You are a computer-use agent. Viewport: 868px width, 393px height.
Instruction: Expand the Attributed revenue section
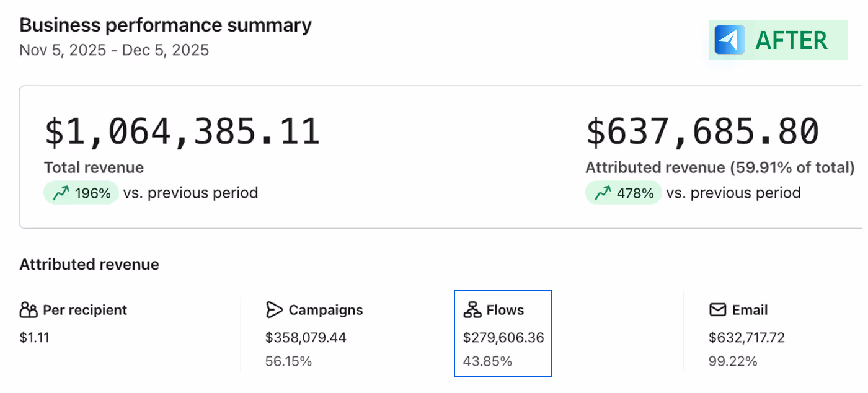pyautogui.click(x=89, y=264)
